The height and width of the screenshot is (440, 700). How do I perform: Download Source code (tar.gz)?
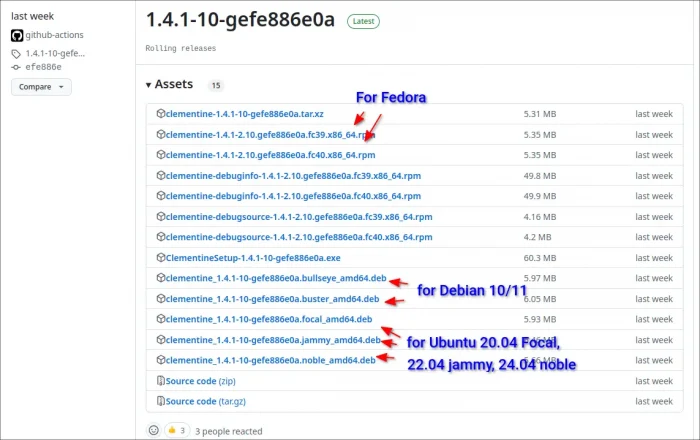tap(205, 402)
